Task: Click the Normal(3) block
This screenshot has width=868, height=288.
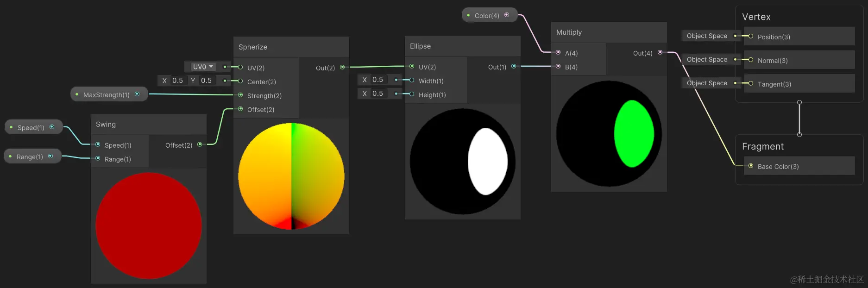Action: pos(799,60)
